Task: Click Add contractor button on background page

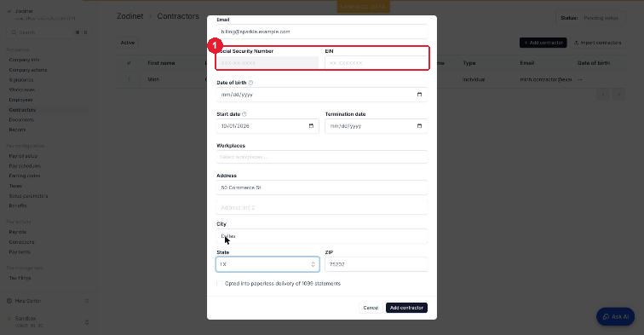Action: pos(543,43)
